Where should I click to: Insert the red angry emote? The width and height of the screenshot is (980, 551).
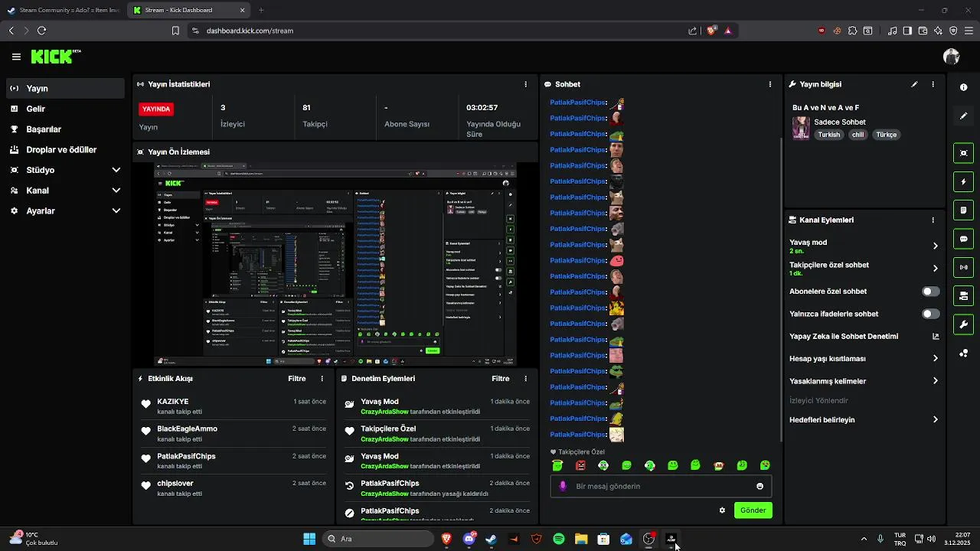pos(580,465)
